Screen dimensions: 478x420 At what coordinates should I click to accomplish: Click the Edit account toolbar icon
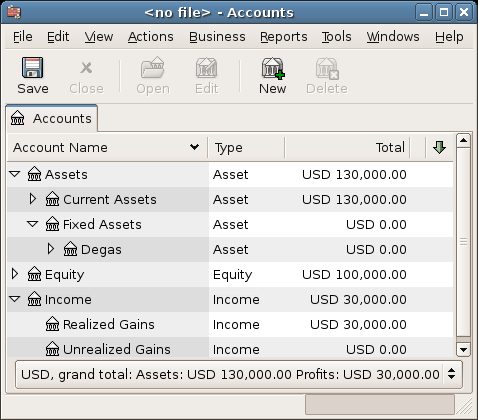(x=206, y=67)
